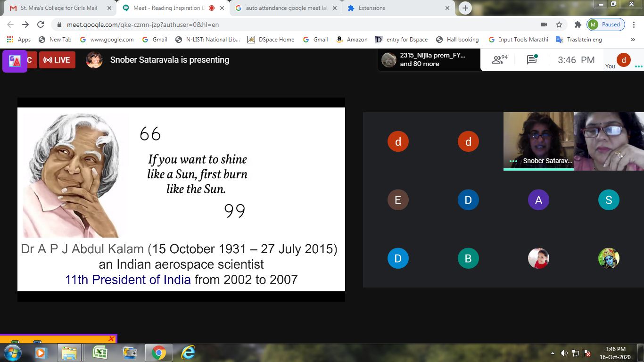Open the Chrome extensions puzzle icon
Image resolution: width=644 pixels, height=362 pixels.
(578, 25)
